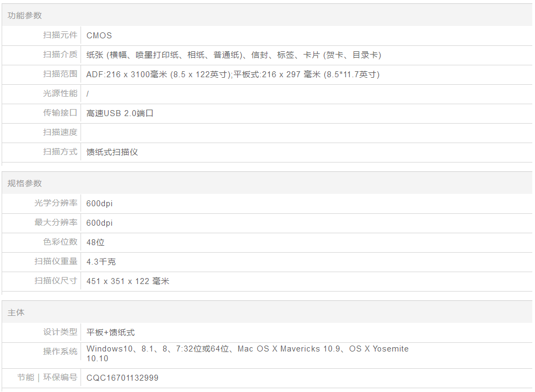Click the paper types text starting with 纸张

coord(233,55)
